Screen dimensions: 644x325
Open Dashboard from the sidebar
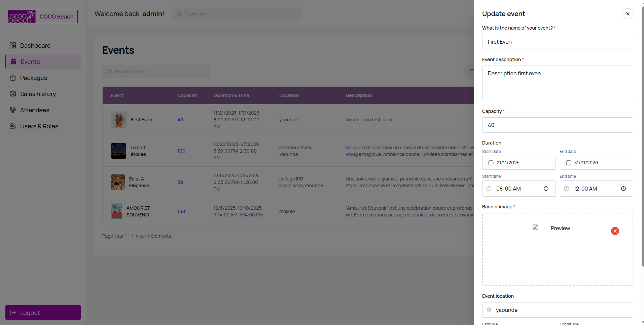(x=35, y=45)
